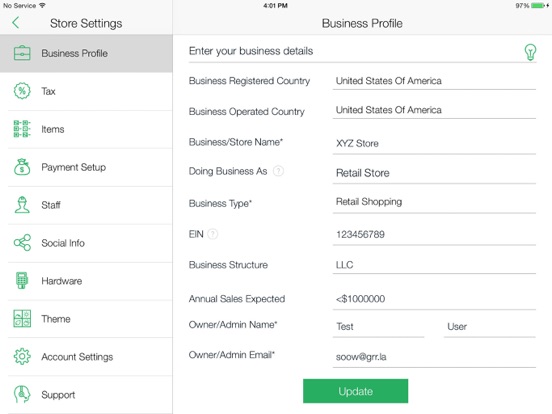Open the Support menu item

[x=86, y=395]
